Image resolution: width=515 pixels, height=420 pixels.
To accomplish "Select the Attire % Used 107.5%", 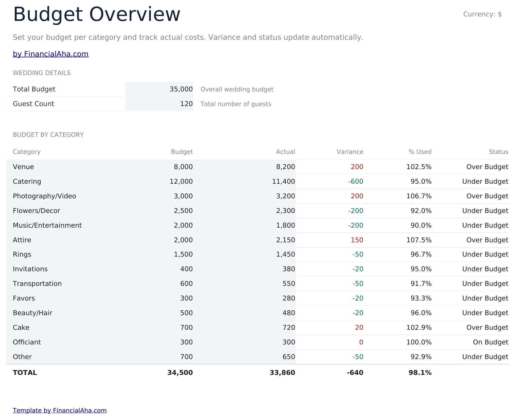I will (x=419, y=240).
